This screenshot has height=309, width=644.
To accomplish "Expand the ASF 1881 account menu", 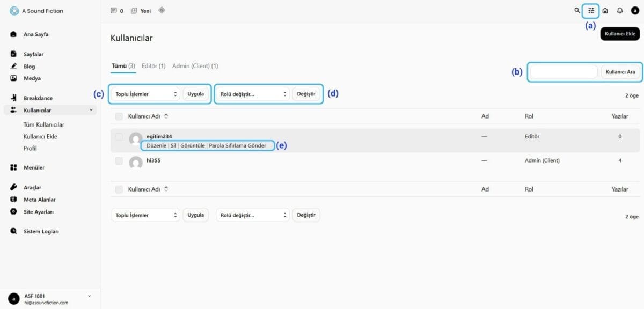I will [x=89, y=296].
